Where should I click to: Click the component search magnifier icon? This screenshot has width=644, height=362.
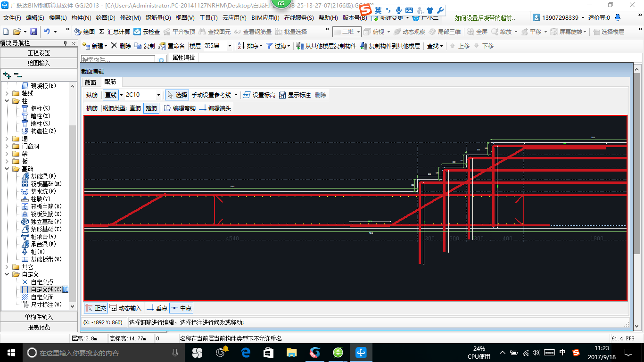tap(161, 60)
